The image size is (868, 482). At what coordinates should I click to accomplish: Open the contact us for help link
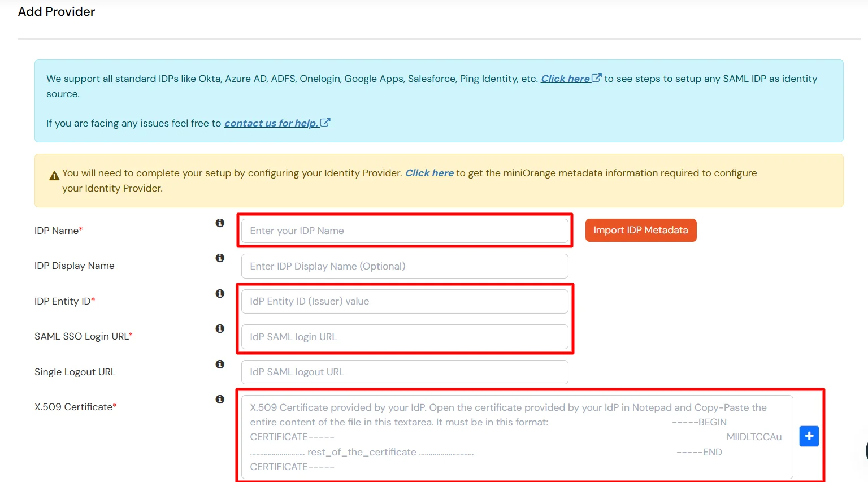tap(271, 123)
